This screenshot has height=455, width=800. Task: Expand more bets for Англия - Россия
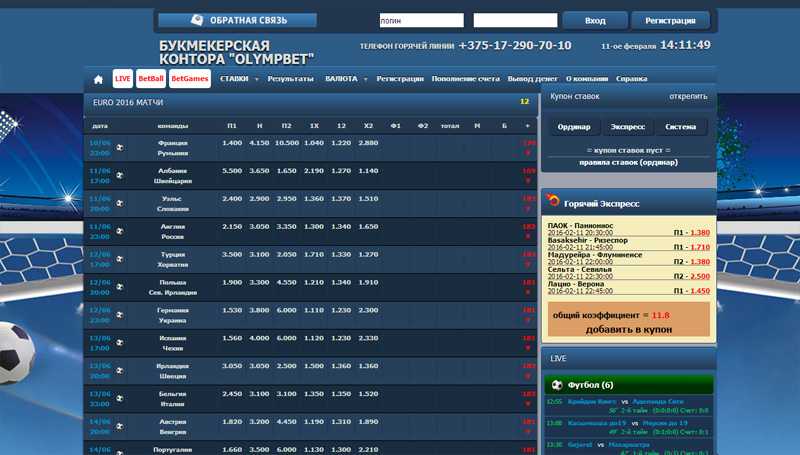point(528,232)
